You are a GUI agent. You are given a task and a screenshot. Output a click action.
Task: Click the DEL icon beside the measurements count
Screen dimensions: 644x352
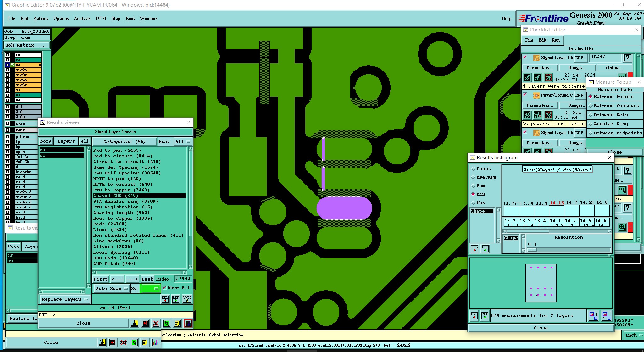click(x=474, y=316)
